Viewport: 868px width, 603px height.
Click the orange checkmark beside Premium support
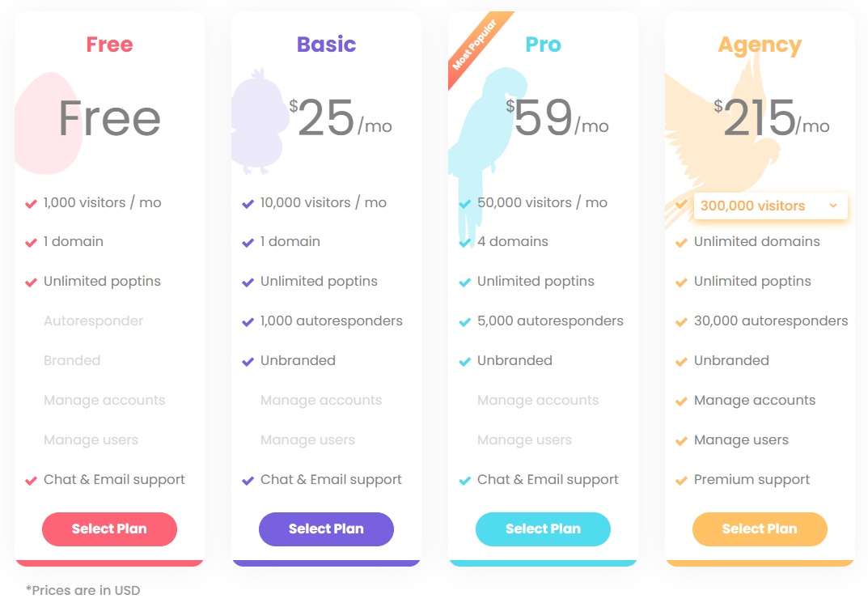pos(682,480)
